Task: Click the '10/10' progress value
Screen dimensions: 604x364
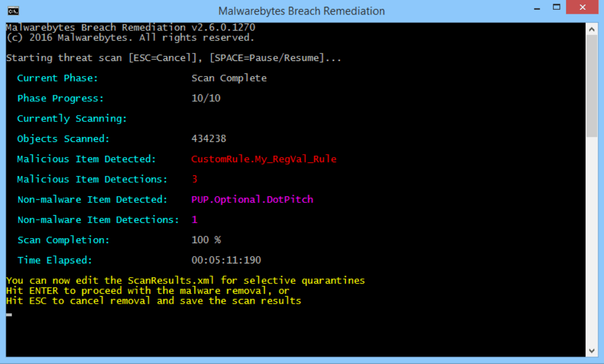Action: (206, 98)
